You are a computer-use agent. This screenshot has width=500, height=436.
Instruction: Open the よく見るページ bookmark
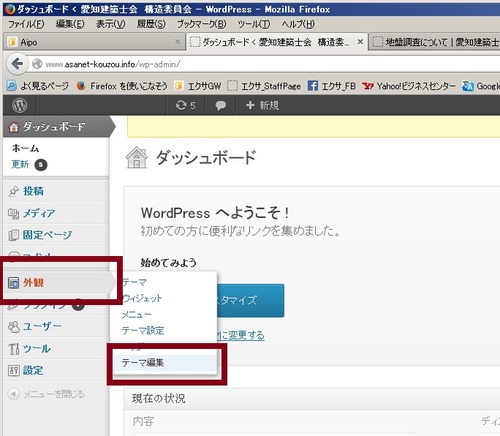point(38,86)
